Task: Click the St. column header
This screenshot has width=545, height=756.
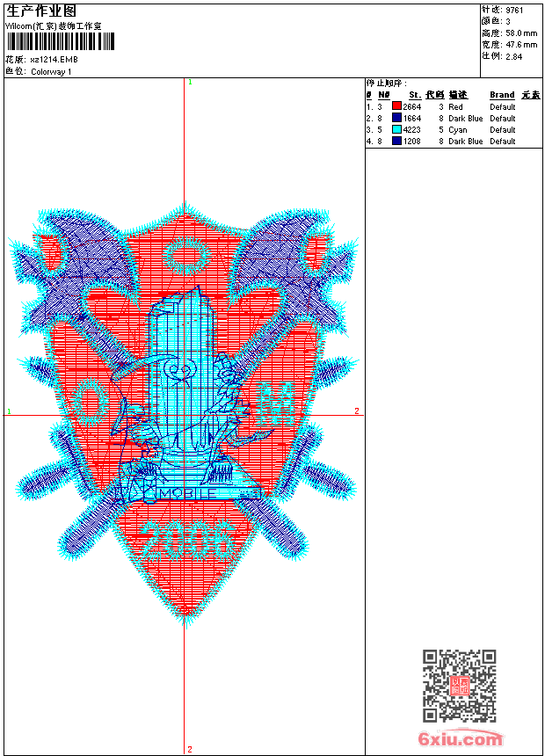Action: click(x=415, y=95)
